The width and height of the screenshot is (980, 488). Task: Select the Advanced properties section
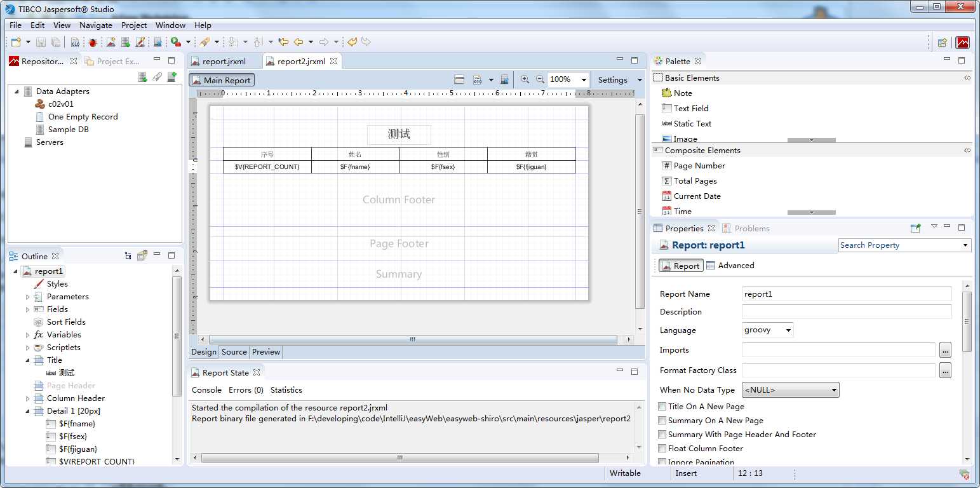730,266
